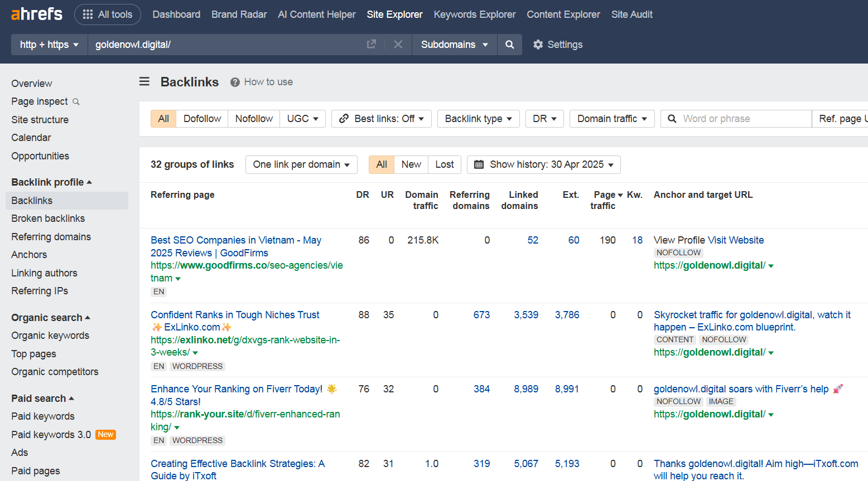868x481 pixels.
Task: Select the Nofollow filter
Action: (254, 119)
